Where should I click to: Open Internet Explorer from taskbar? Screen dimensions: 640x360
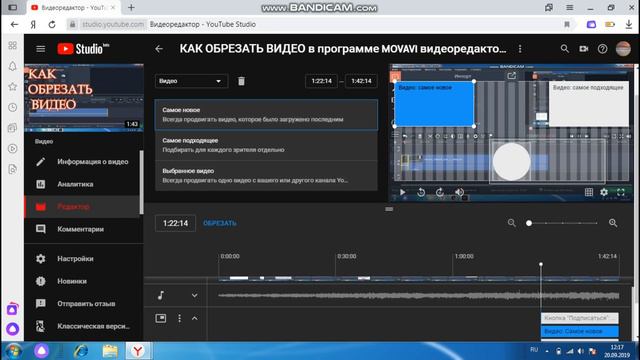[81, 351]
